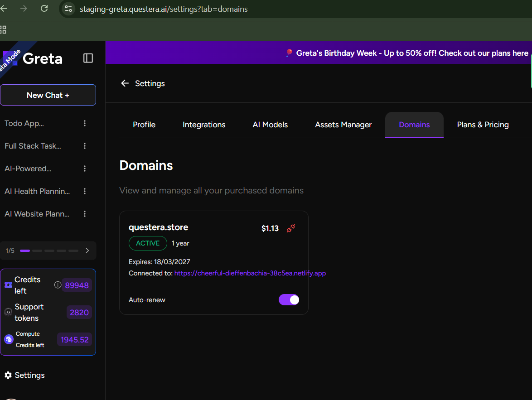Open the connected netlify.app link
The image size is (532, 400).
tap(250, 273)
